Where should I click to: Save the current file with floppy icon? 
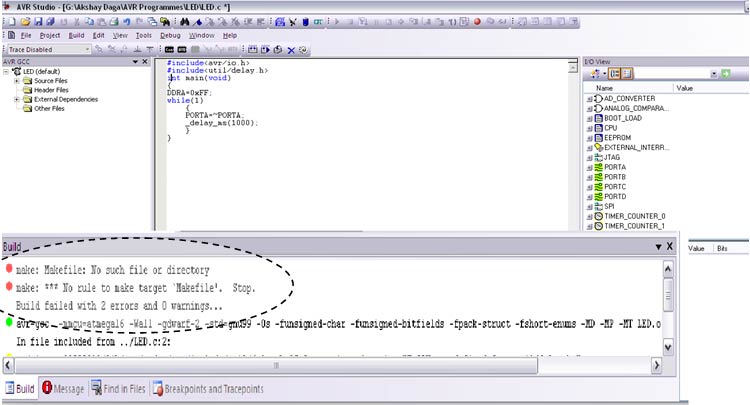(x=38, y=22)
